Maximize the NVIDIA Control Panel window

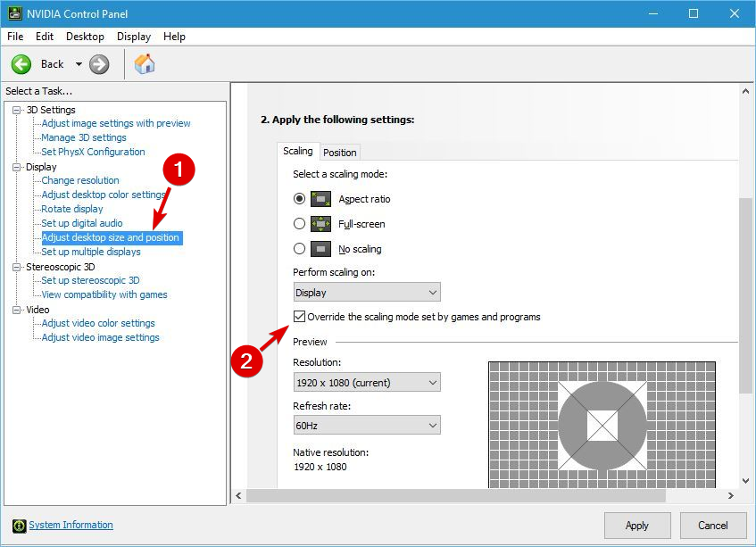pos(694,13)
